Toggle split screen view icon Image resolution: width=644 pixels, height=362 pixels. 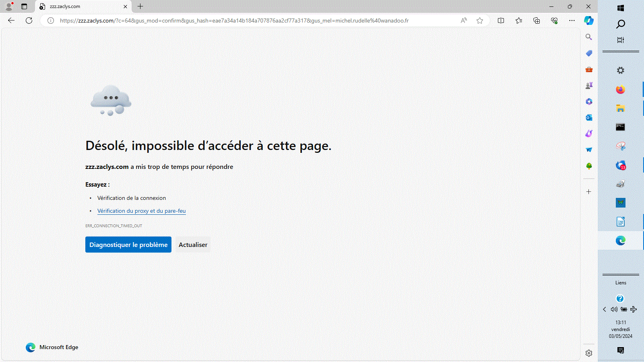click(x=501, y=21)
